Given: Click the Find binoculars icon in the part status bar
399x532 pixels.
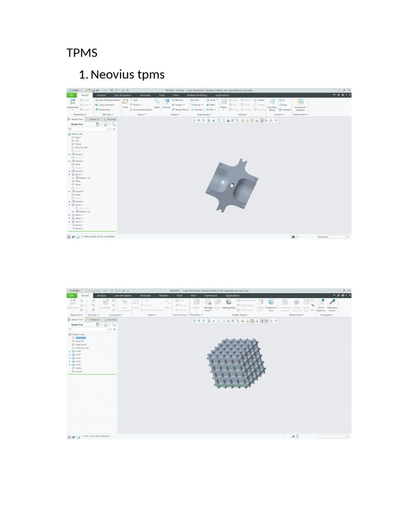Looking at the screenshot, I should coord(294,237).
